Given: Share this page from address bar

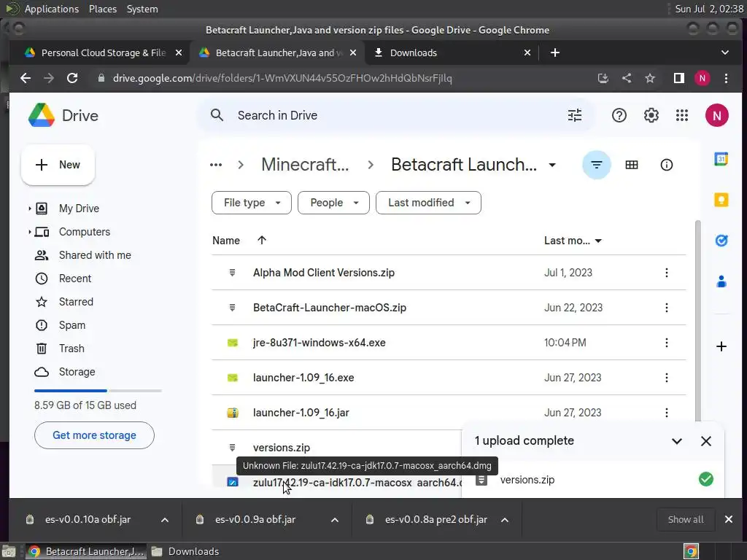Looking at the screenshot, I should [627, 78].
